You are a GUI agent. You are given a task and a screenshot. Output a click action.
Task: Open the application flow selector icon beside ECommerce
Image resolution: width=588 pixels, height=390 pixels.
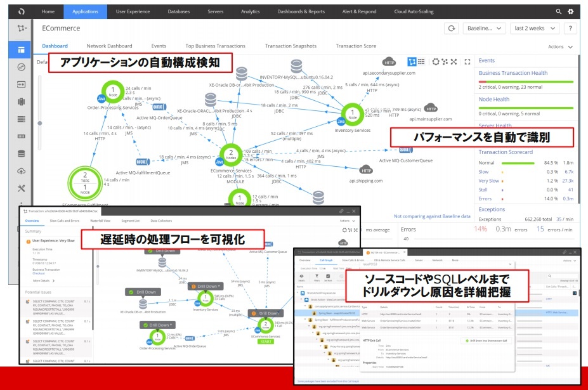[x=22, y=29]
